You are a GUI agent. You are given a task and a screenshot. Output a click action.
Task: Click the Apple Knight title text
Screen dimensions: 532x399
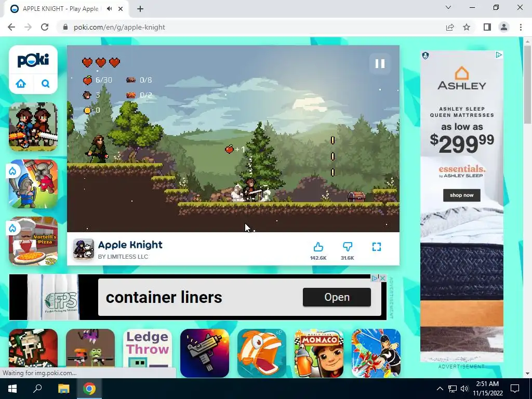coord(130,245)
